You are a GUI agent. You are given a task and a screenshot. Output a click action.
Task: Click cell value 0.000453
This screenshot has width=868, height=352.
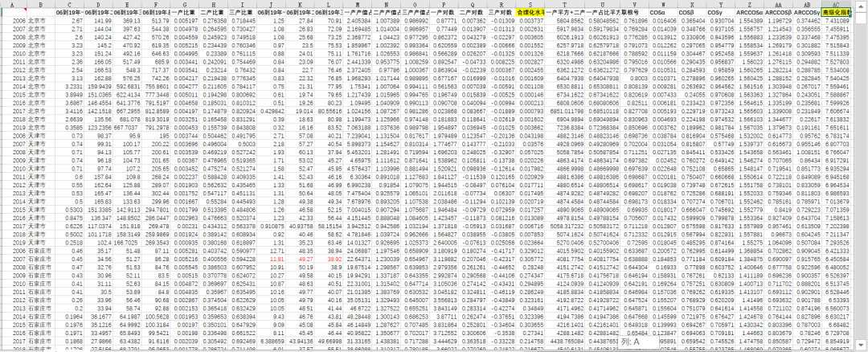tap(186, 127)
